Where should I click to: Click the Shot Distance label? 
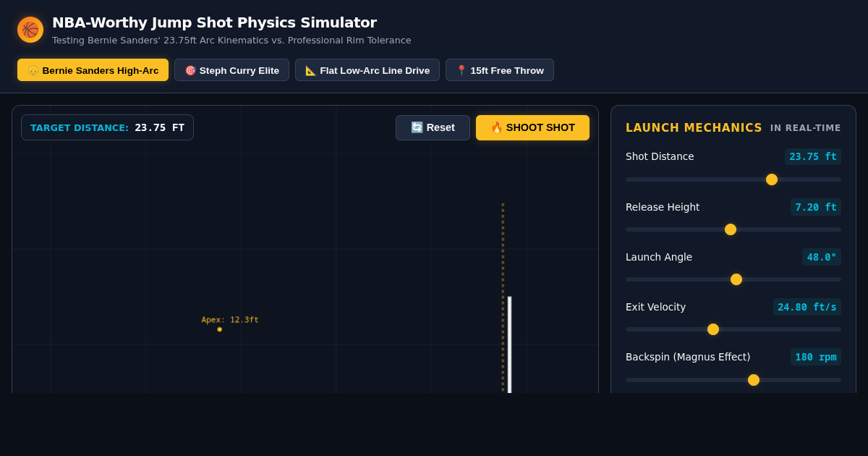point(660,156)
